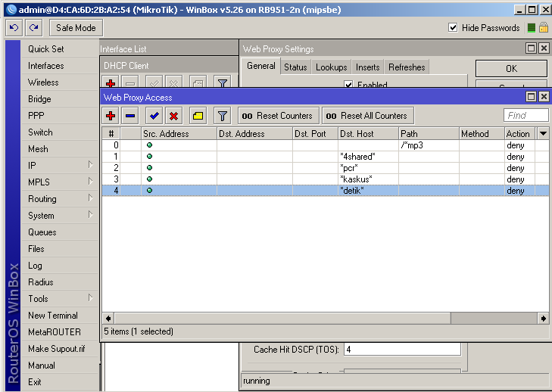Click the horizontal scrollbar thumb

[282, 319]
